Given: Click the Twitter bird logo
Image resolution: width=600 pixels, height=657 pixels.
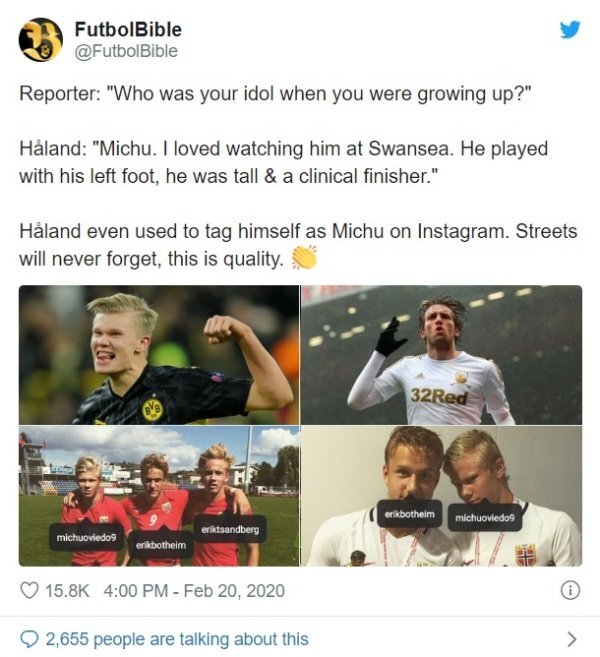Looking at the screenshot, I should click(x=570, y=29).
